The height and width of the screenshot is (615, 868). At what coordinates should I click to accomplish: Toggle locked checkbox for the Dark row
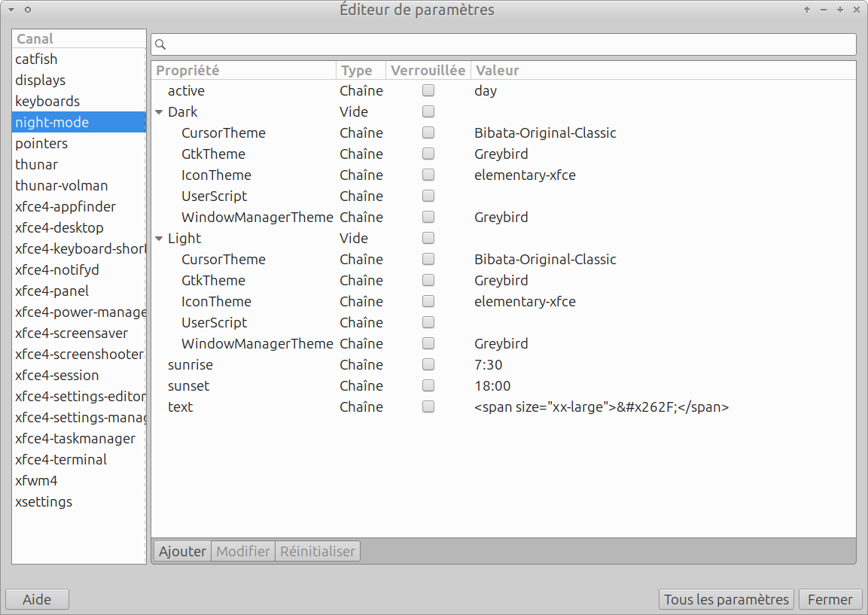click(428, 111)
